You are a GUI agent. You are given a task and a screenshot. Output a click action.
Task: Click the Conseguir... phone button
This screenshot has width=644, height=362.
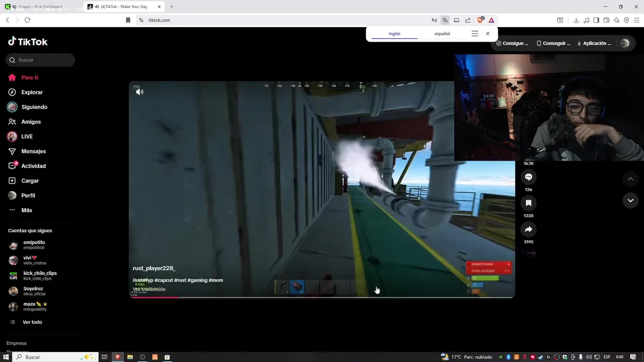point(553,43)
